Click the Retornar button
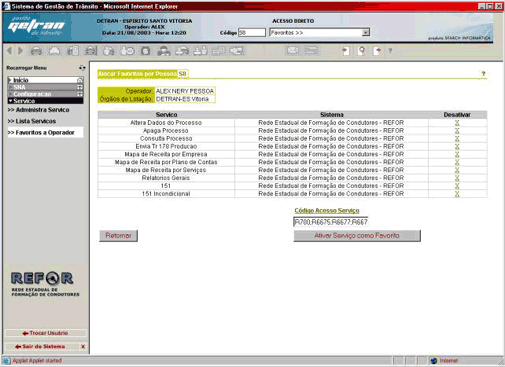This screenshot has width=505, height=367. tap(118, 236)
